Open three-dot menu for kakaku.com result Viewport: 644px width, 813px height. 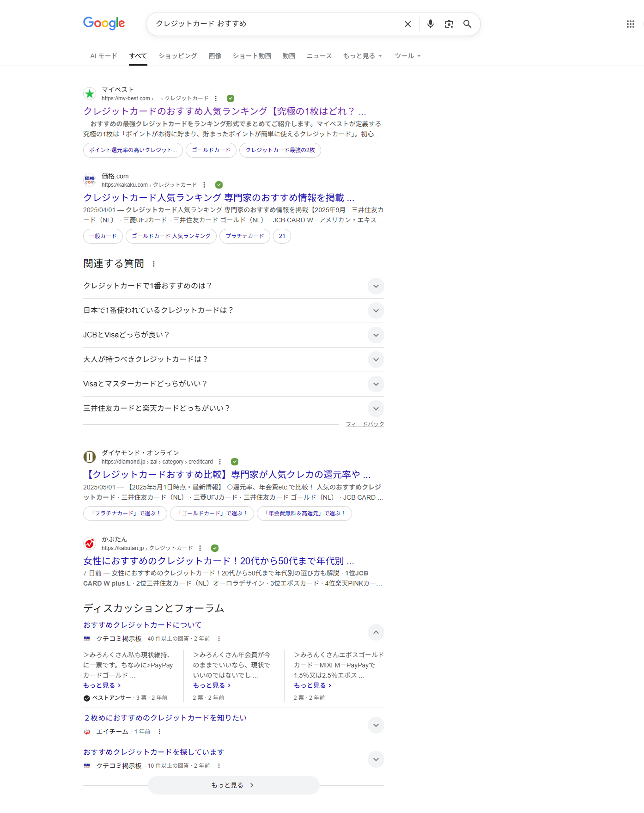(204, 185)
